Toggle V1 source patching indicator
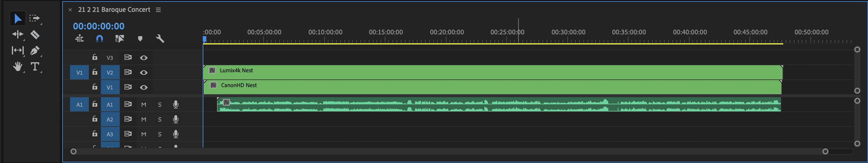 [x=79, y=72]
